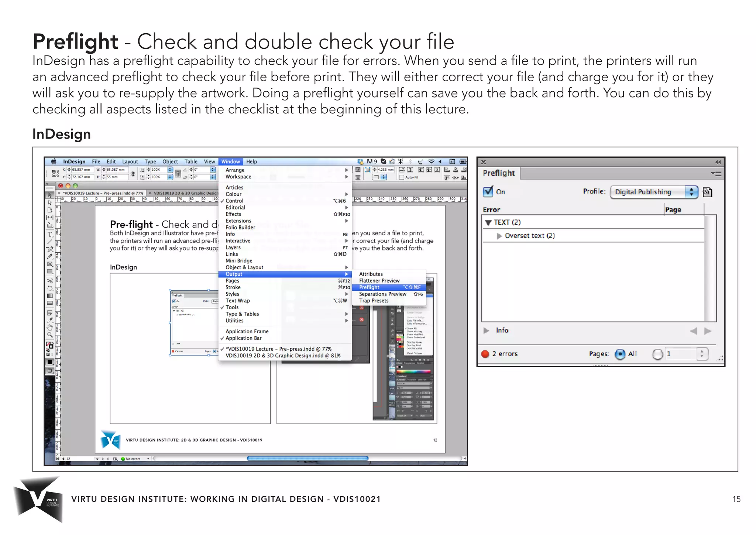Open the Layout menu
756x535 pixels.
[x=130, y=161]
